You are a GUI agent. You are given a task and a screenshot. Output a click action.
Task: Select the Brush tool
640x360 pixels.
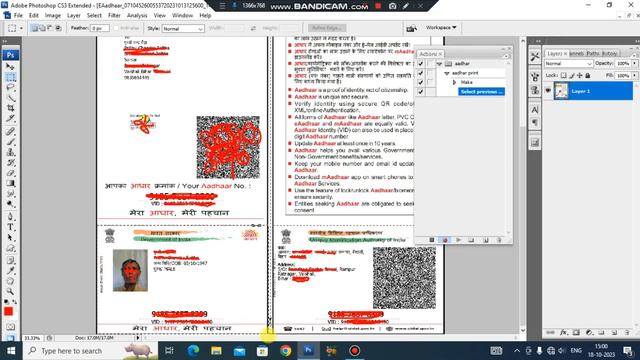tap(10, 142)
